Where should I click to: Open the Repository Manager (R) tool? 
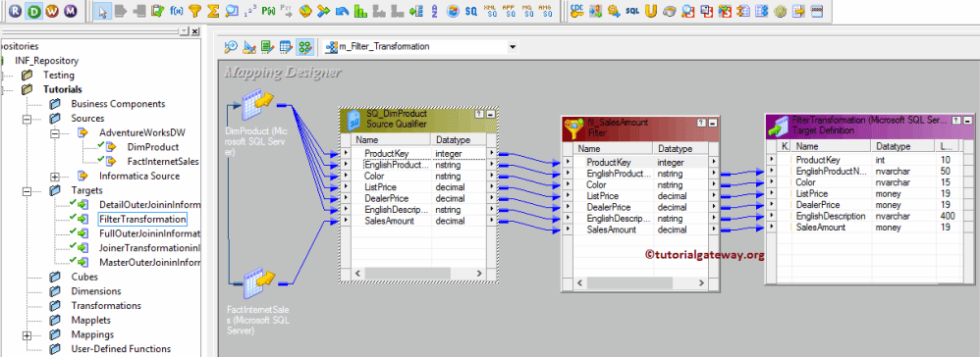click(x=15, y=11)
